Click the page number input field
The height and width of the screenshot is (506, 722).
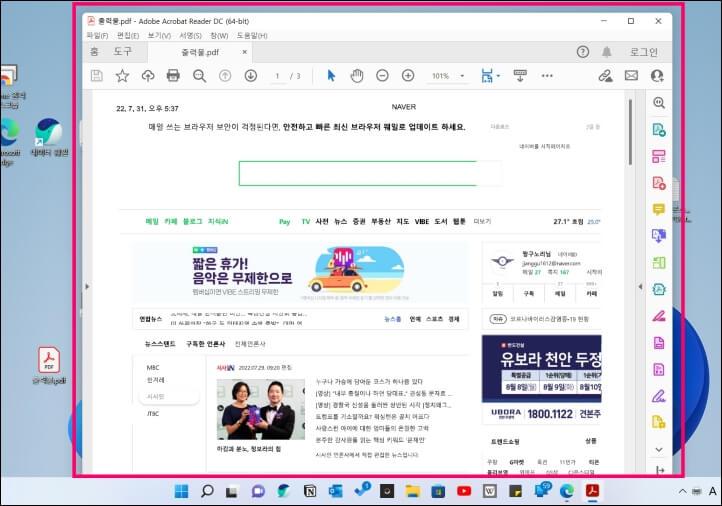277,76
